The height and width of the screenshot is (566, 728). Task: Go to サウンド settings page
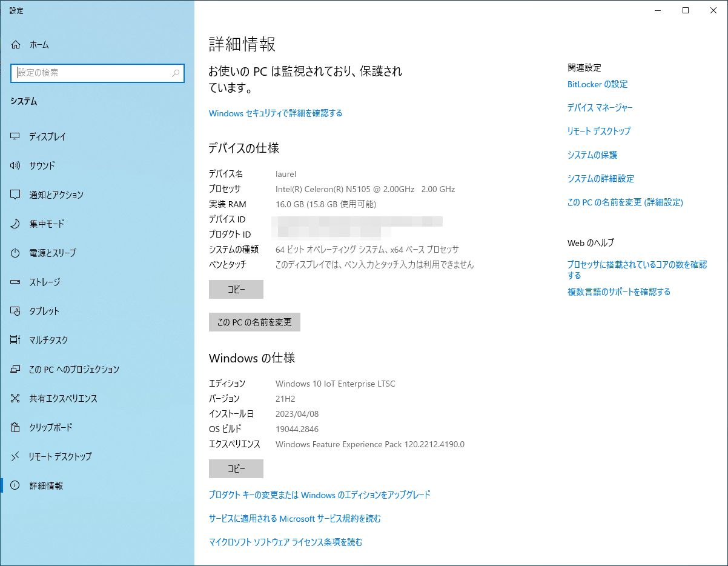97,166
